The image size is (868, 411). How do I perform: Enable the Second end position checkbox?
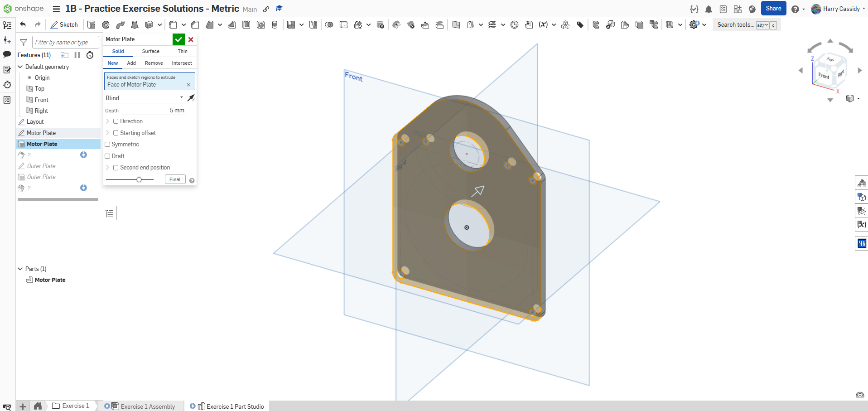click(116, 168)
